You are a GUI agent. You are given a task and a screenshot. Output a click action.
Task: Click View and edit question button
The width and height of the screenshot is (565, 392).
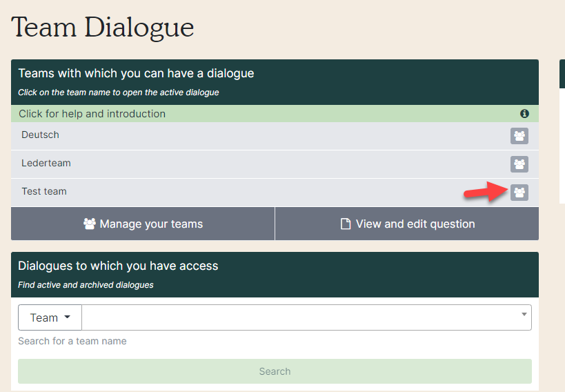click(407, 224)
